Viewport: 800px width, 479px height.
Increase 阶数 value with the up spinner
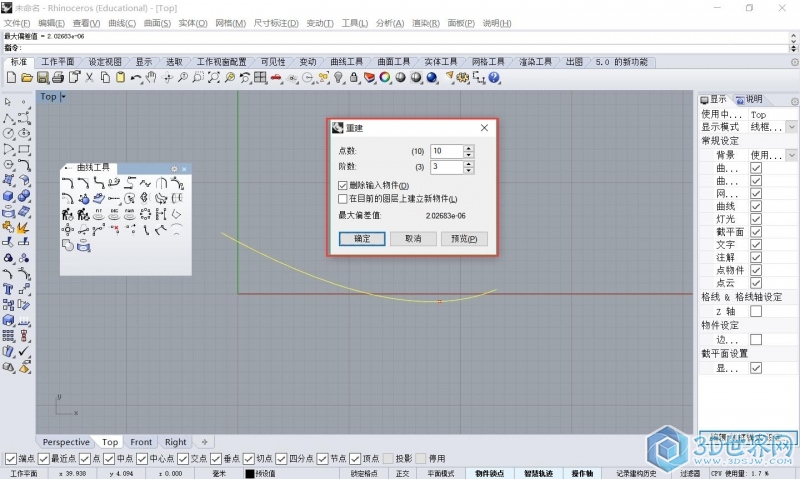tap(468, 164)
